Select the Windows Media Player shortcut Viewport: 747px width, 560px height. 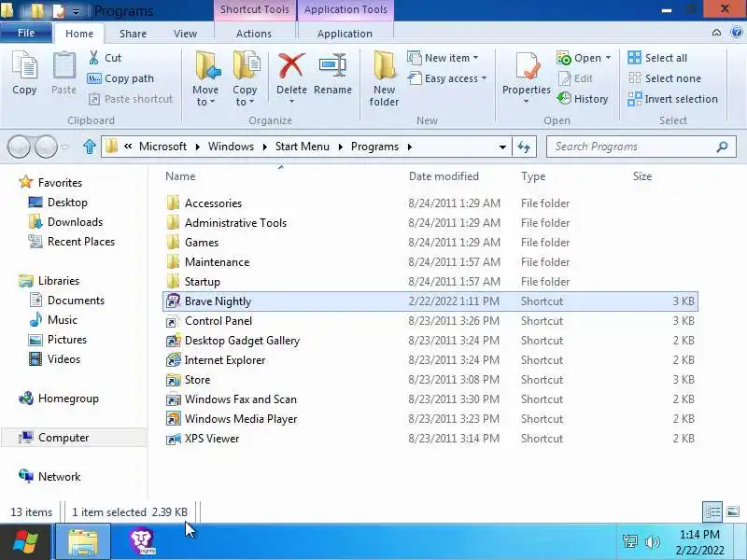pos(430,419)
